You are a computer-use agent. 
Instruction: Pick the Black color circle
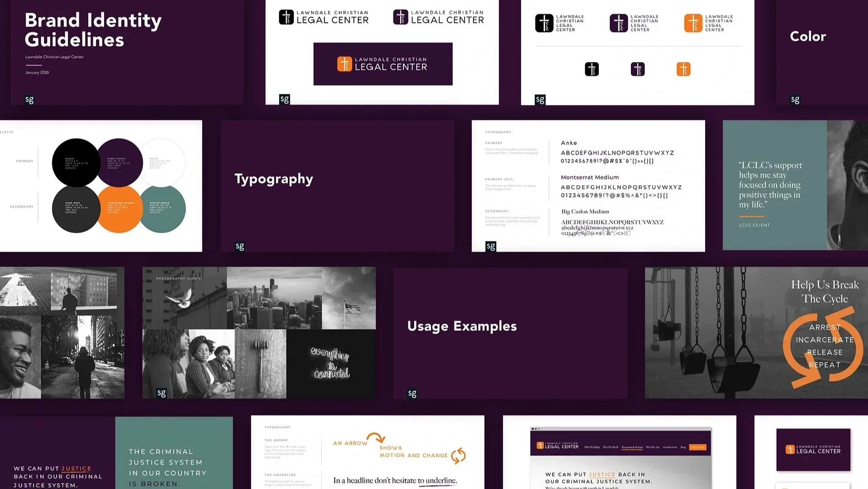pyautogui.click(x=76, y=163)
